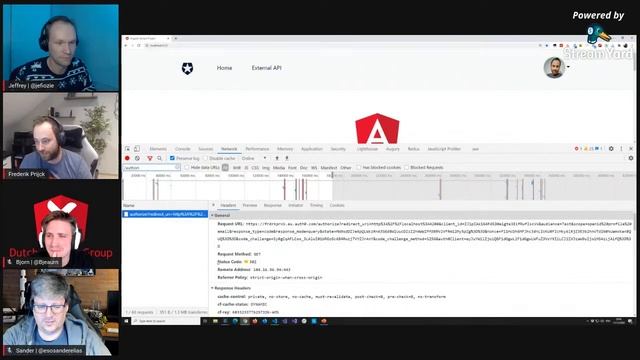Switch to the Augury tab in DevTools
Screen dimensions: 640x360
pyautogui.click(x=393, y=149)
